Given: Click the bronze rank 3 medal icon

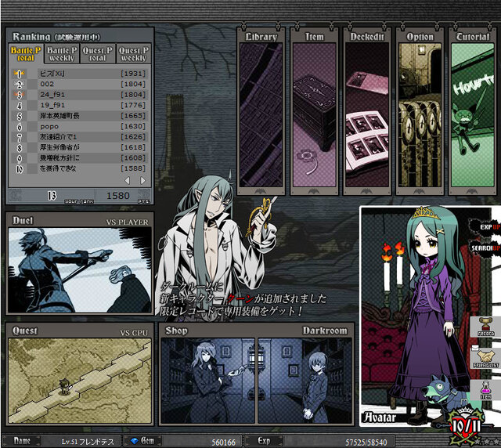Looking at the screenshot, I should tap(19, 95).
